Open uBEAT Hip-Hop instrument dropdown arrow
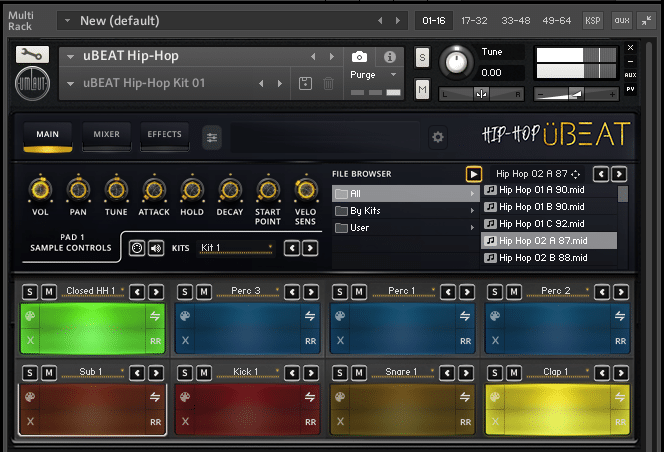The image size is (664, 452). [x=70, y=56]
